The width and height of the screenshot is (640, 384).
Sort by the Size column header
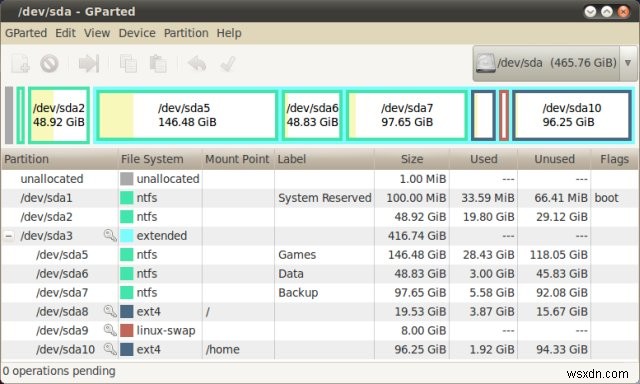pyautogui.click(x=412, y=159)
